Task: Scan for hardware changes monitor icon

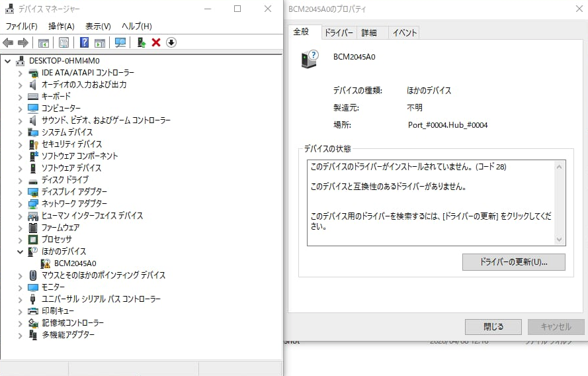Action: pos(120,43)
